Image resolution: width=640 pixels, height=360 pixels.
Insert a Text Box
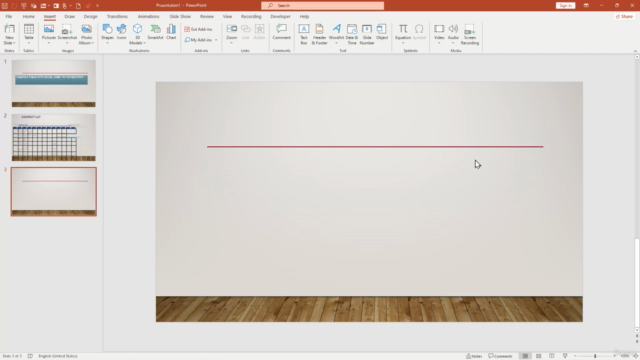click(304, 34)
